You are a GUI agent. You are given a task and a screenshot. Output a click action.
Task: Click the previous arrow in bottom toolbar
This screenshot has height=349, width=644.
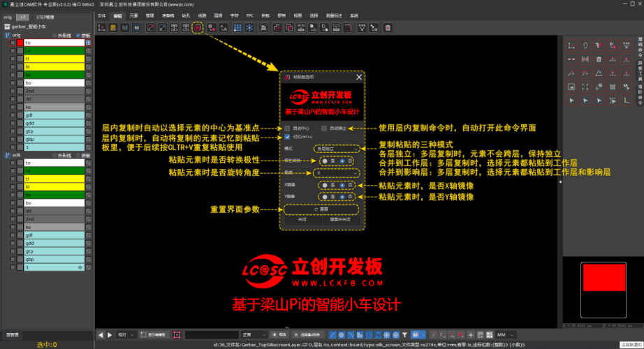pos(101,334)
